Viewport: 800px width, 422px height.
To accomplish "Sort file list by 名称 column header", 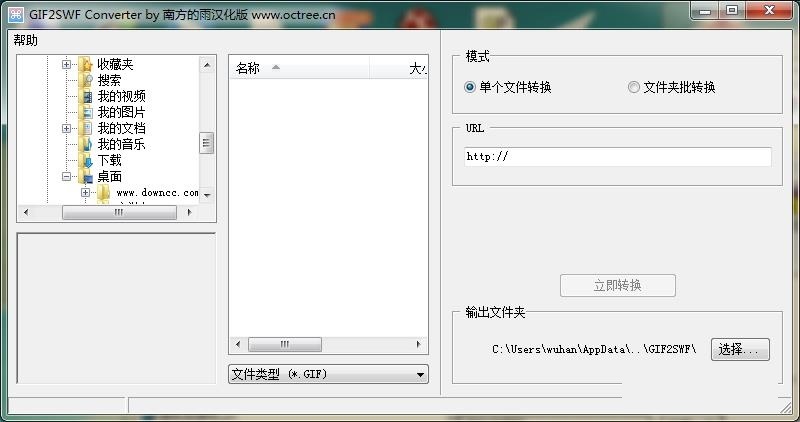I will click(x=248, y=69).
